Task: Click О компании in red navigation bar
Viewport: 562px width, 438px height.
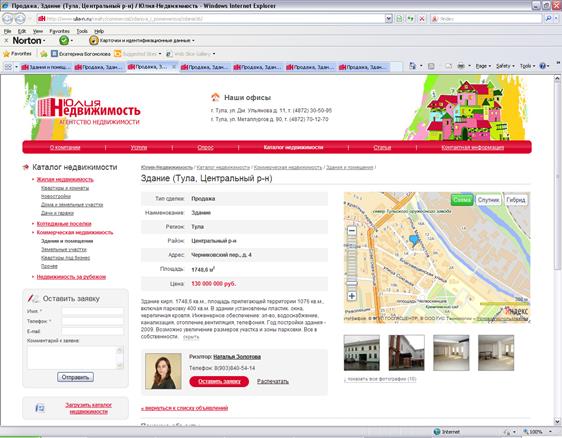Action: (x=65, y=147)
